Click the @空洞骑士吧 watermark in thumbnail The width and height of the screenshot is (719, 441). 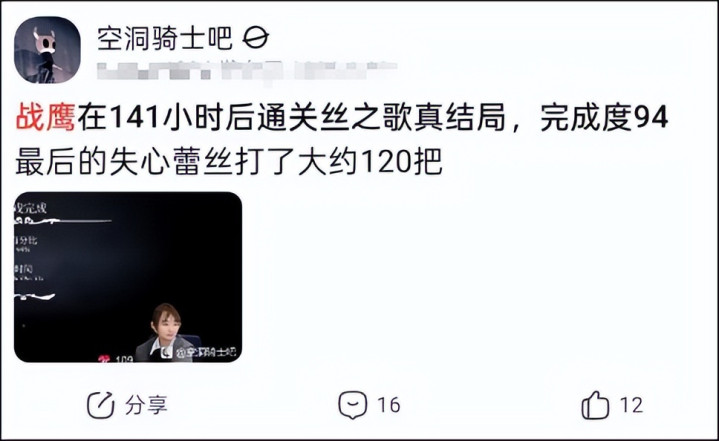click(205, 352)
